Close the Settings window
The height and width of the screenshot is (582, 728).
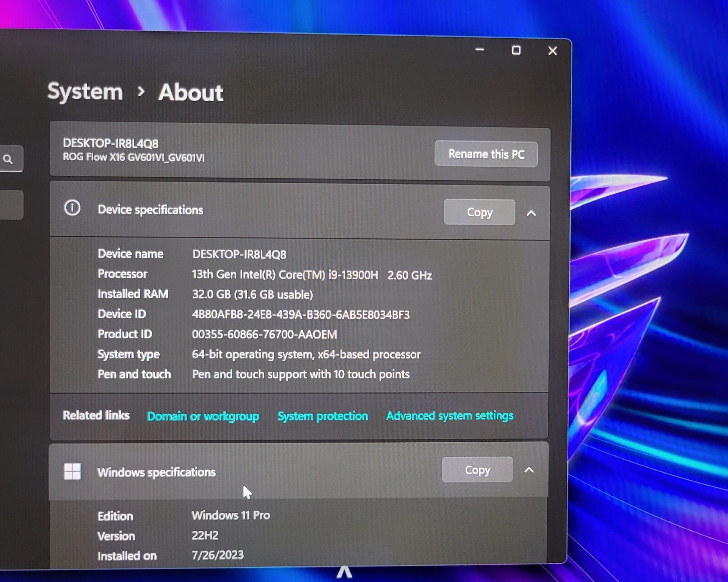coord(552,51)
